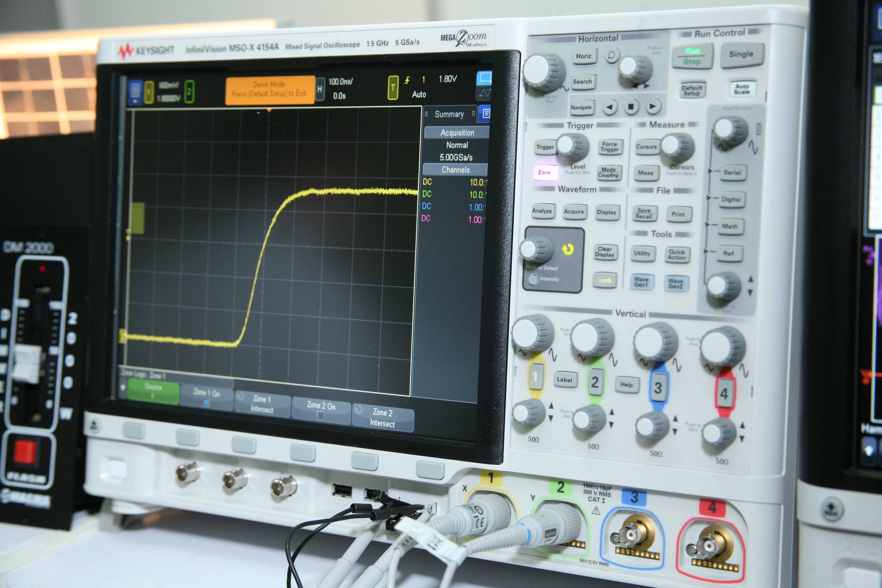Open the sidebar list icon beside Summary
This screenshot has width=882, height=588.
(486, 114)
